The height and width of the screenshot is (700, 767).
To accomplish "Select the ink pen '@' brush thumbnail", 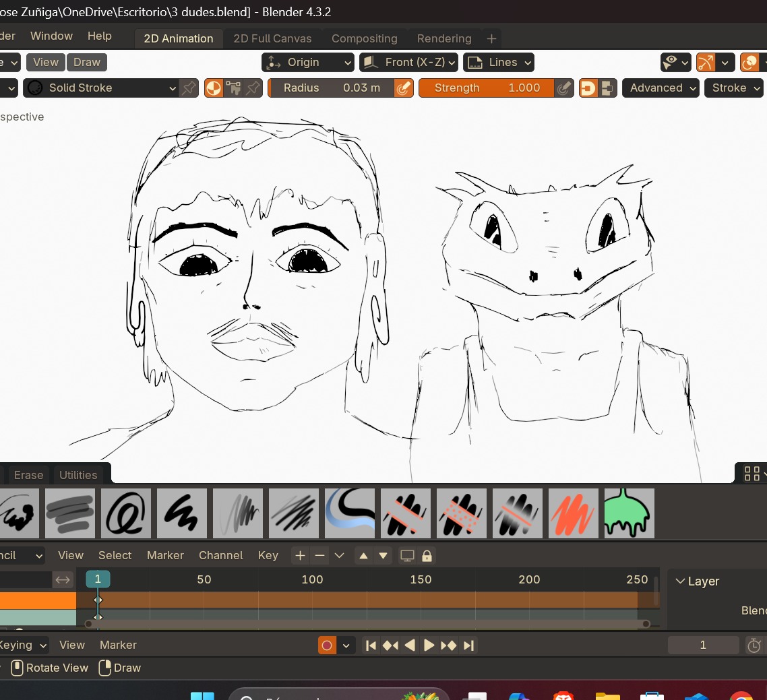I will tap(126, 513).
